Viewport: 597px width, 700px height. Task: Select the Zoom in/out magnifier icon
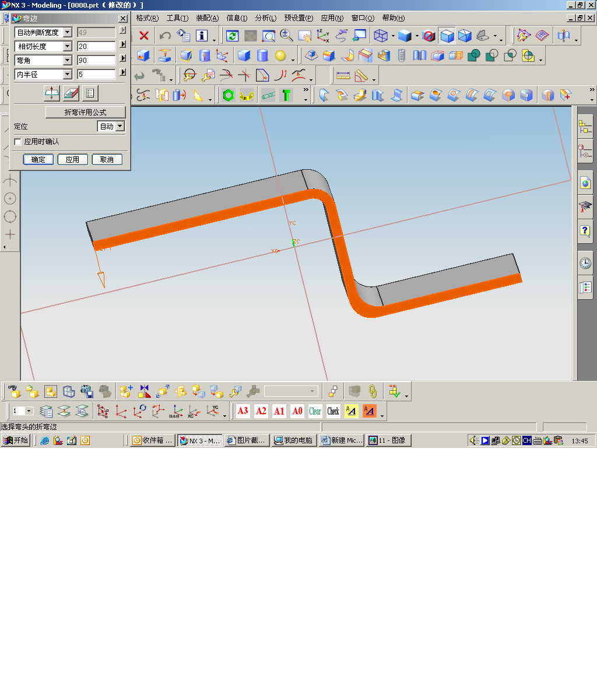(286, 36)
